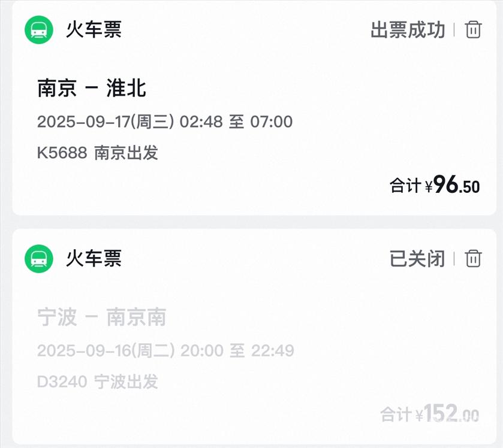This screenshot has height=448, width=503.
Task: Select the 南京南 destination station name
Action: [136, 317]
